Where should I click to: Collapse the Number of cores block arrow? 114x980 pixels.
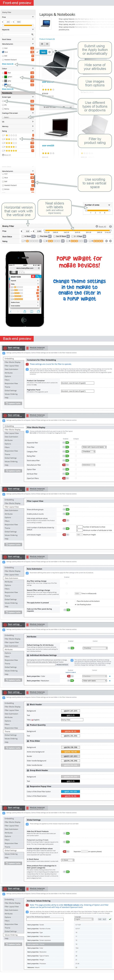tap(109, 205)
